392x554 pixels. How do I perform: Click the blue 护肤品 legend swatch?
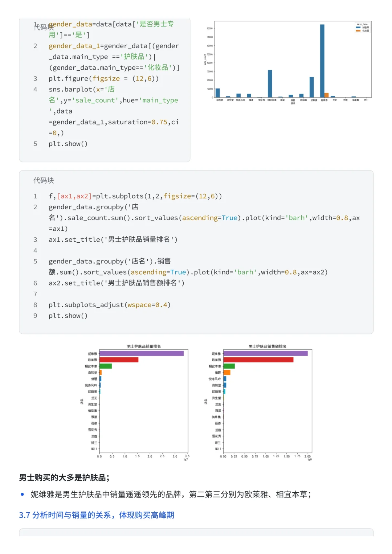pos(358,28)
